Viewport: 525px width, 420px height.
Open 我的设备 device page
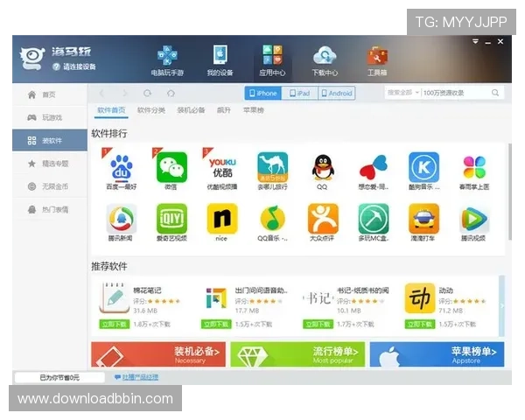click(220, 60)
